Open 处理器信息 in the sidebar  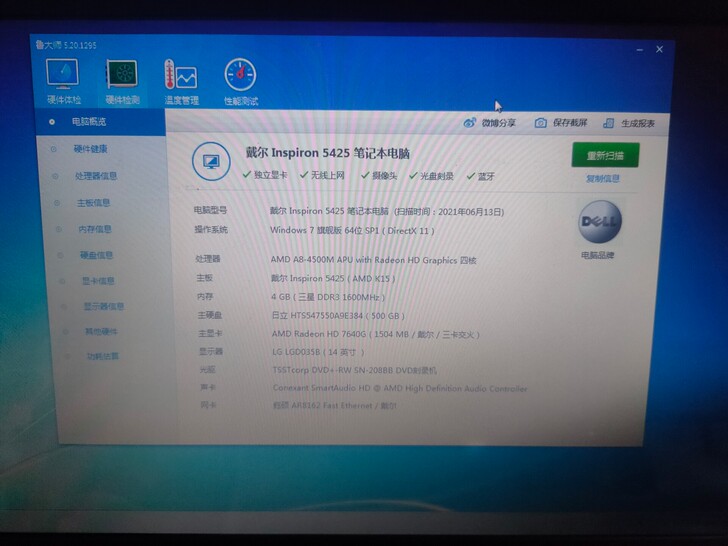(x=96, y=176)
